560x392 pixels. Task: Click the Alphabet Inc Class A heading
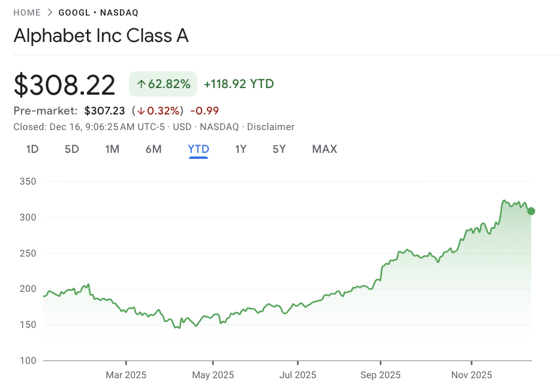tap(101, 36)
